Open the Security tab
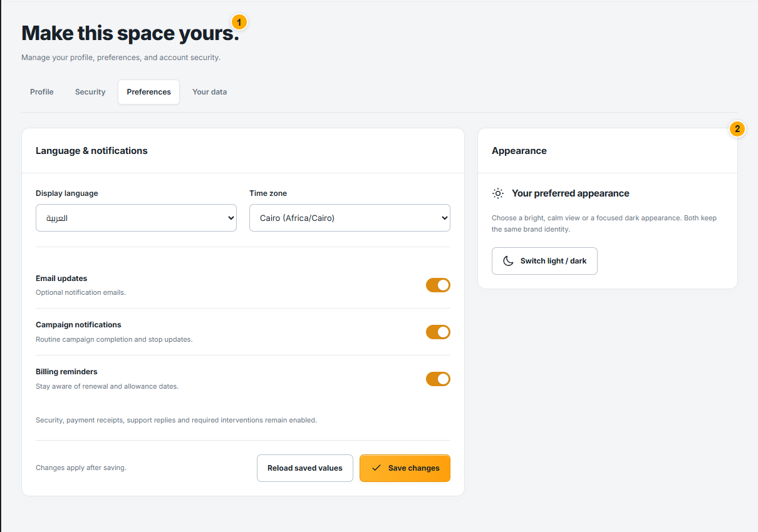Viewport: 758px width, 532px height. click(90, 92)
